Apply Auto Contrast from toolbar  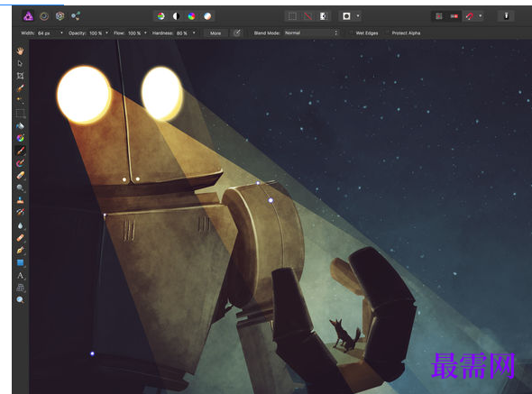pyautogui.click(x=177, y=16)
